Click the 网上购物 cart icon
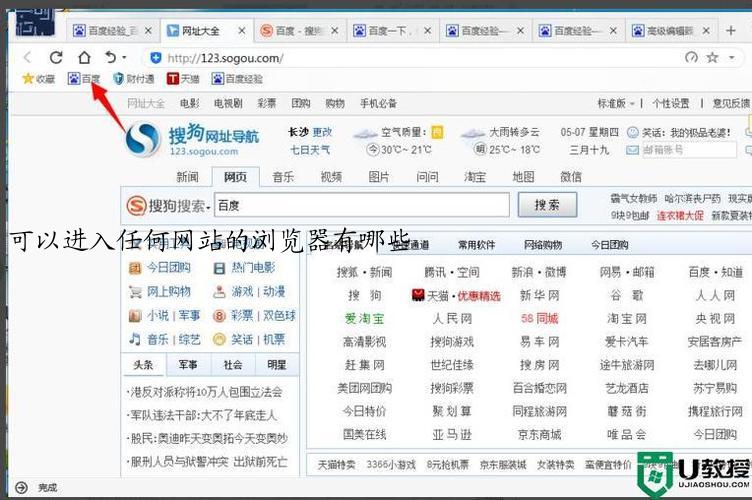The image size is (752, 500). pos(135,291)
